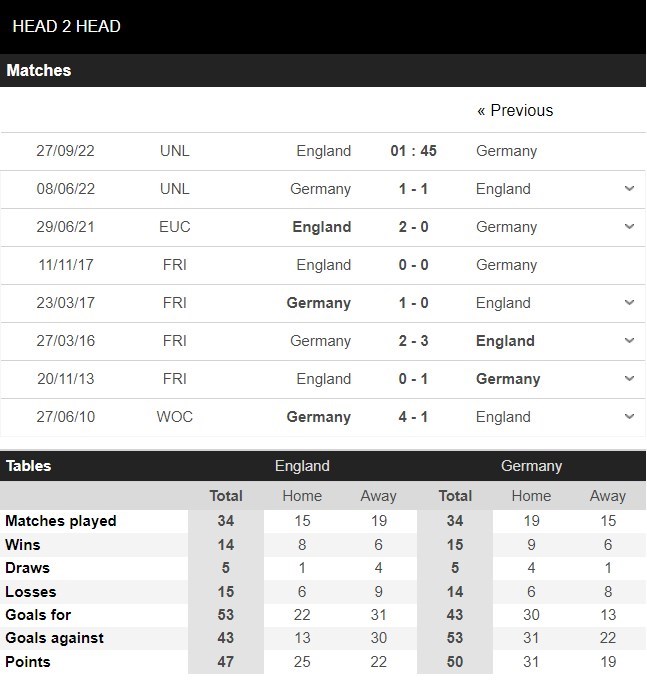This screenshot has height=680, width=647.
Task: Click the Germany column header in Tables
Action: 531,466
